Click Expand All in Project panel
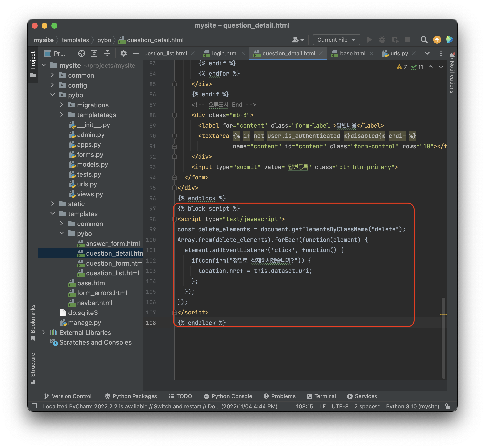Viewport: 485px width, 448px height. [94, 53]
